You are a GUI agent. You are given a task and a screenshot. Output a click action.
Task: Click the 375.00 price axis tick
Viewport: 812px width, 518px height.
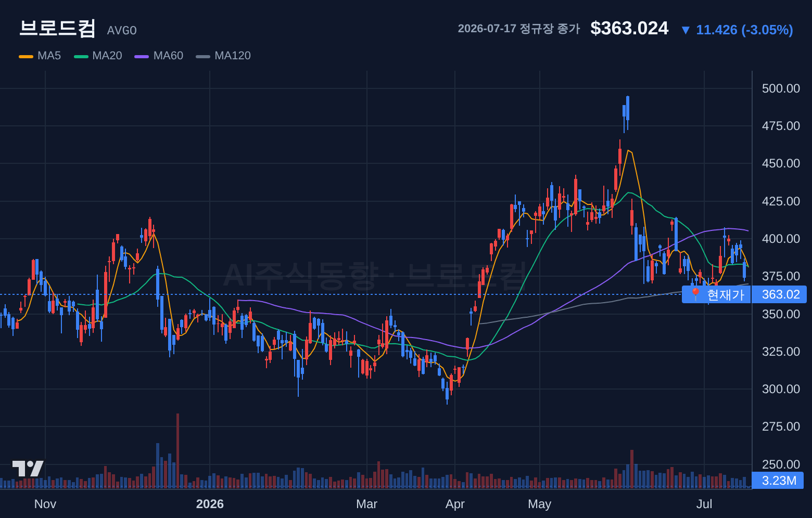click(x=781, y=276)
